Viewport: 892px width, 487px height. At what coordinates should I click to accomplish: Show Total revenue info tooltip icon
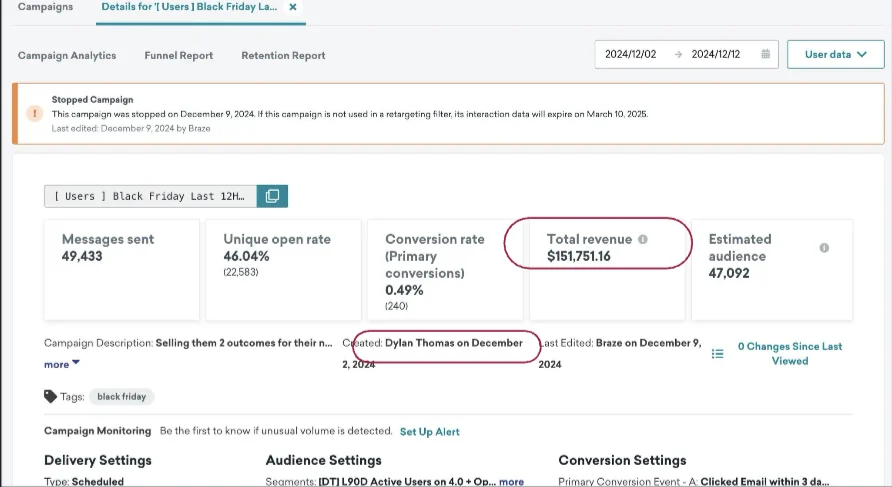tap(643, 240)
